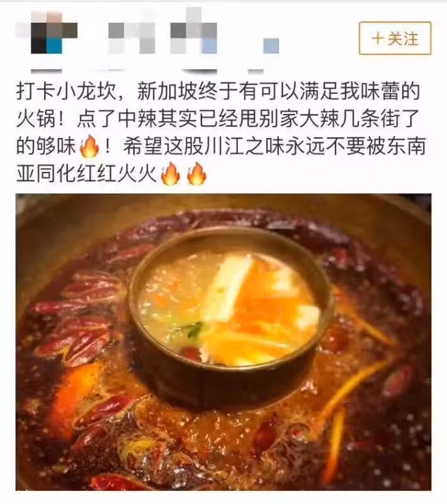Click the words 打卡小龙坎

[x=66, y=91]
